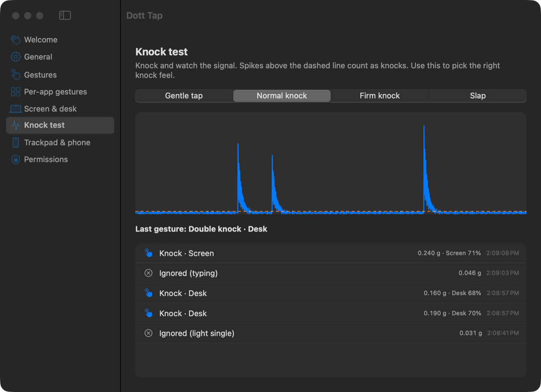
Task: Click the 2:08:41 PM timestamp
Action: point(503,333)
